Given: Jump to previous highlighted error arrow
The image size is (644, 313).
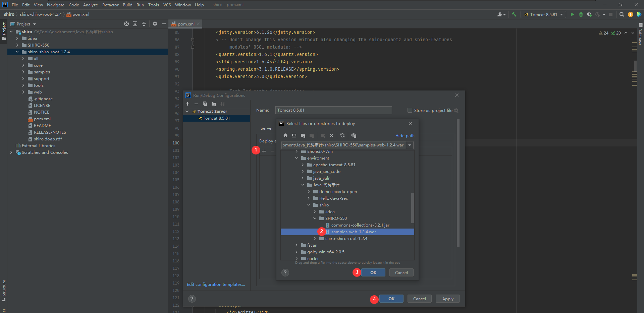Looking at the screenshot, I should [626, 33].
